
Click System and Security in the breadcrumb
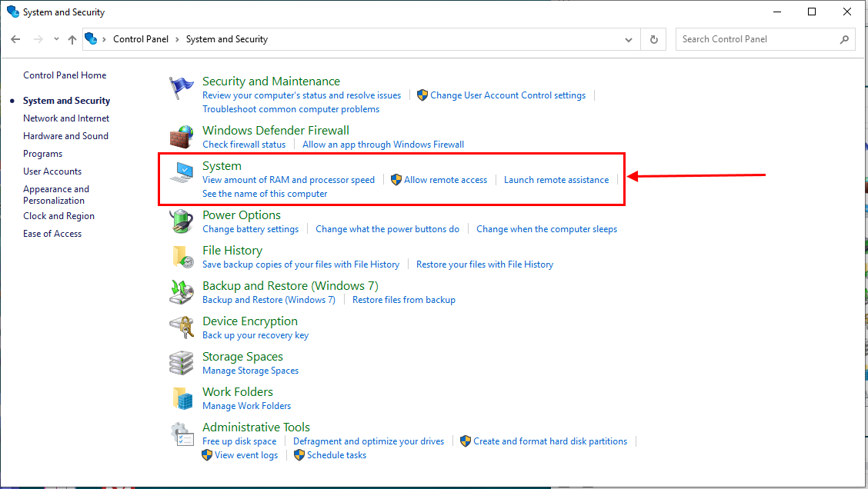click(227, 39)
